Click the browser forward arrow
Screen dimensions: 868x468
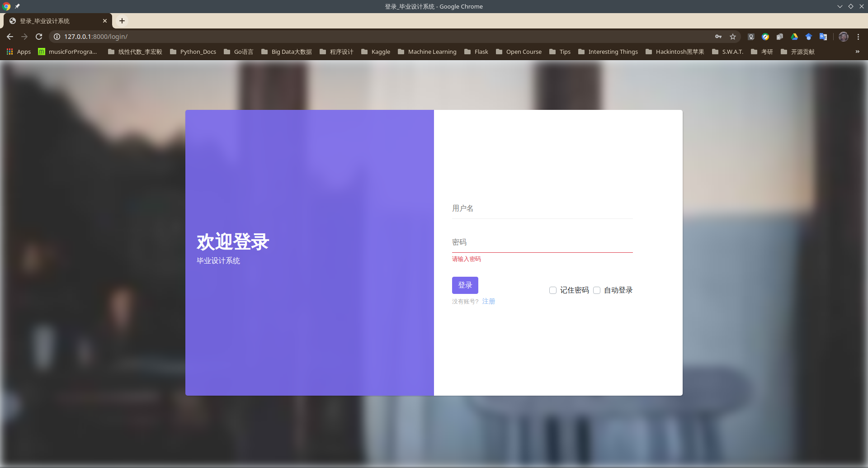pos(24,37)
